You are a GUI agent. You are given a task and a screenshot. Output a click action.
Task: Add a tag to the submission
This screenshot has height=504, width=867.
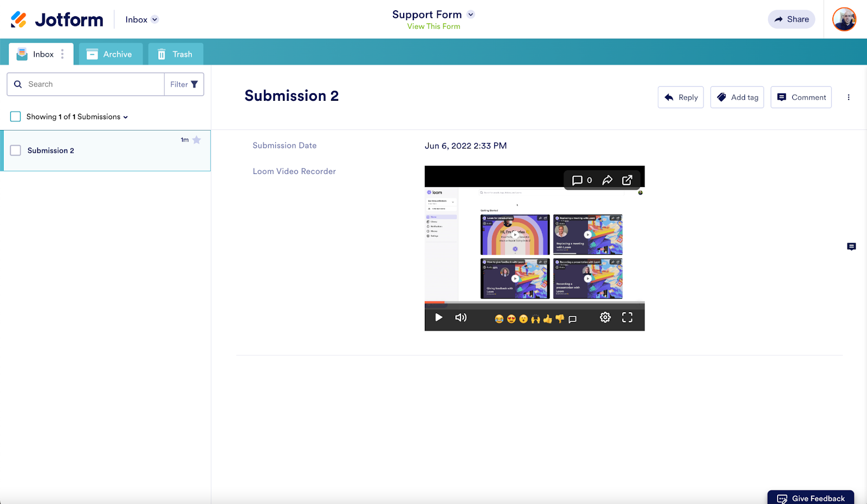point(737,98)
